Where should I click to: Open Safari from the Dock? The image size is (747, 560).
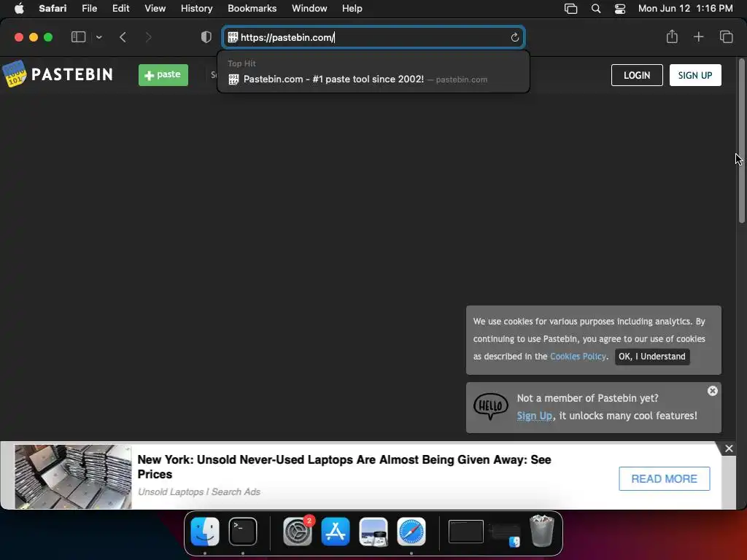tap(411, 532)
